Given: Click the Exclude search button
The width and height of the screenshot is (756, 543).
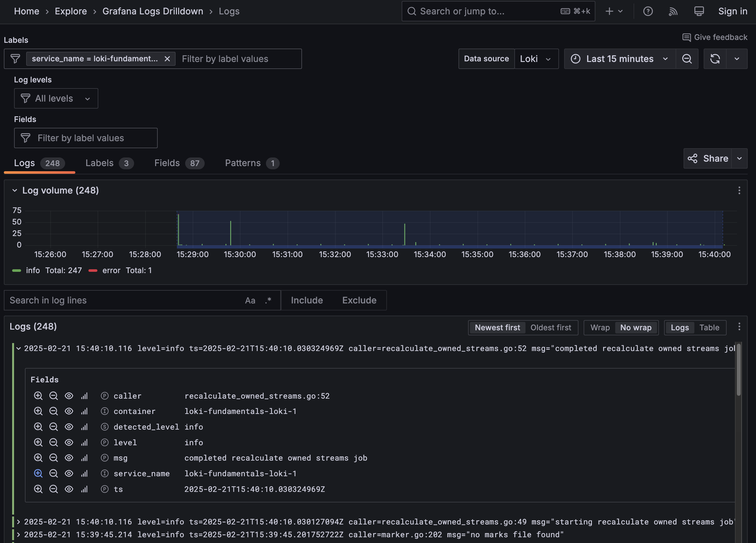Looking at the screenshot, I should (359, 300).
